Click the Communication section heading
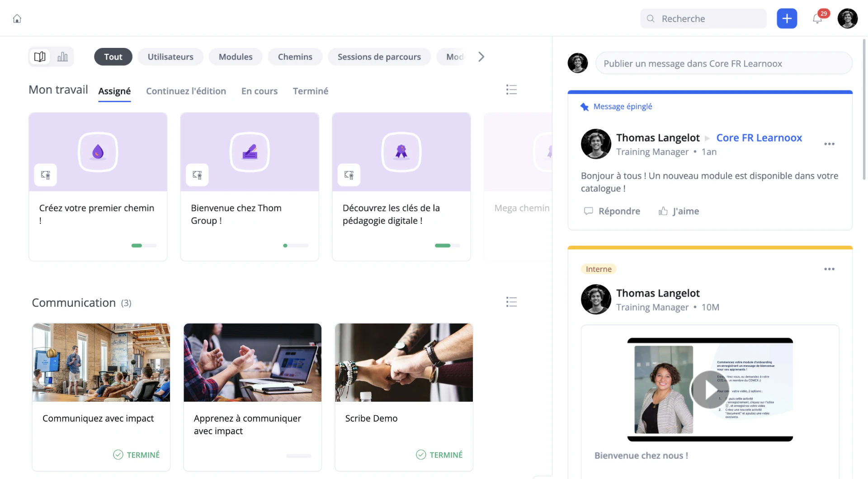This screenshot has width=868, height=479. pos(74,303)
